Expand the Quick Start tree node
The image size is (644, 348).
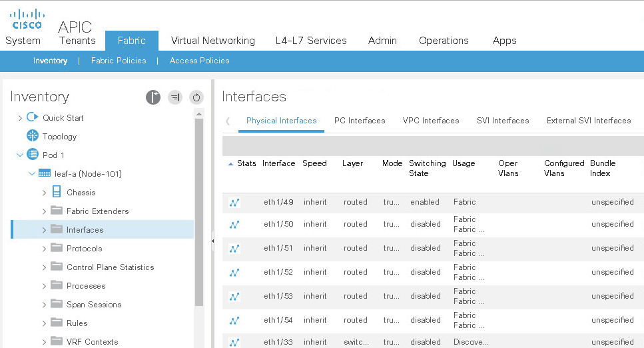pyautogui.click(x=19, y=118)
